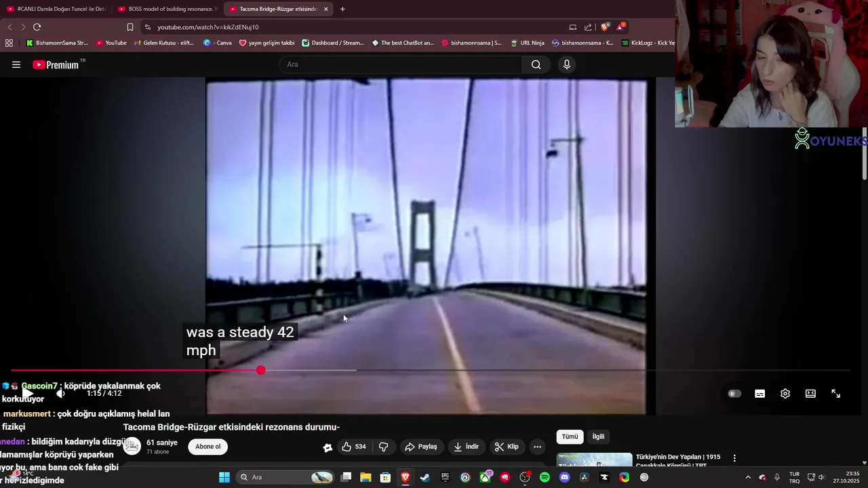868x488 pixels.
Task: Open the Türkiye'nin Dev Yapıları thumbnail
Action: tap(594, 460)
